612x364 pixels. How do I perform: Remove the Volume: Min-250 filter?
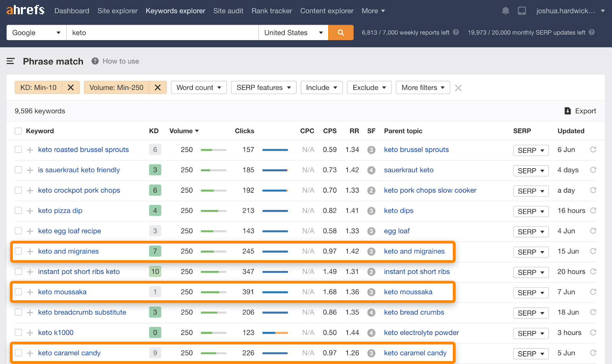point(158,88)
